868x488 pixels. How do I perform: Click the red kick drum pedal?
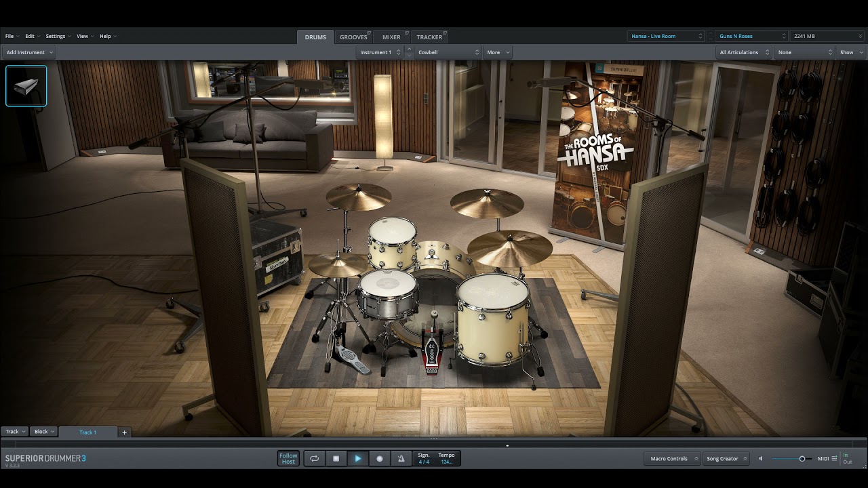[431, 352]
